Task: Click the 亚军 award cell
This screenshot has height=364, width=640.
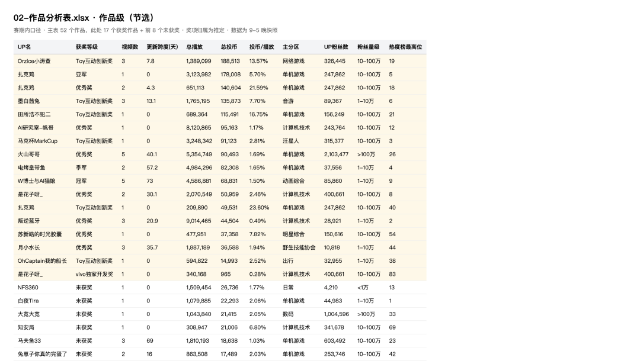Action: [x=81, y=75]
